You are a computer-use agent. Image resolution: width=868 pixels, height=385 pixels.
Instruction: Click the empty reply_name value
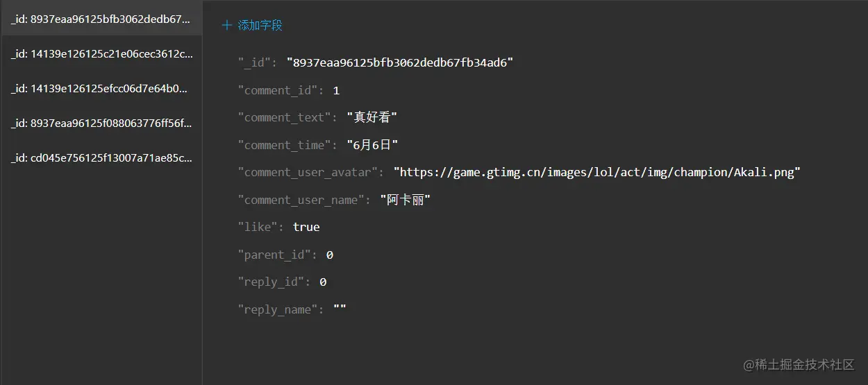[340, 309]
